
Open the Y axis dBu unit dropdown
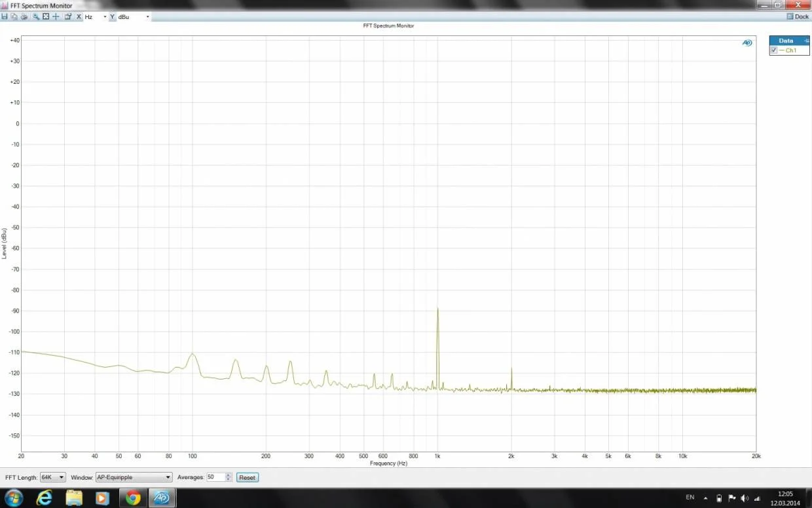click(x=134, y=16)
